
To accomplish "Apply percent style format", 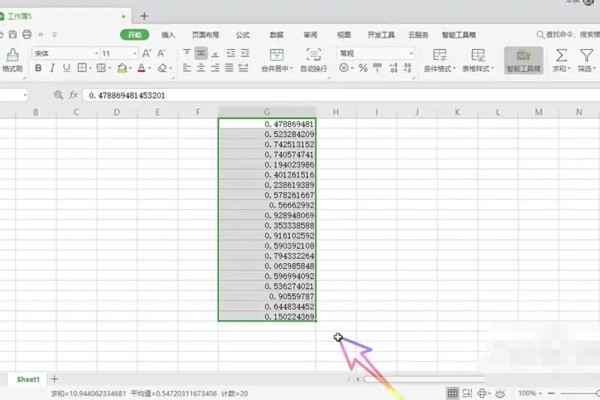I will (x=363, y=68).
